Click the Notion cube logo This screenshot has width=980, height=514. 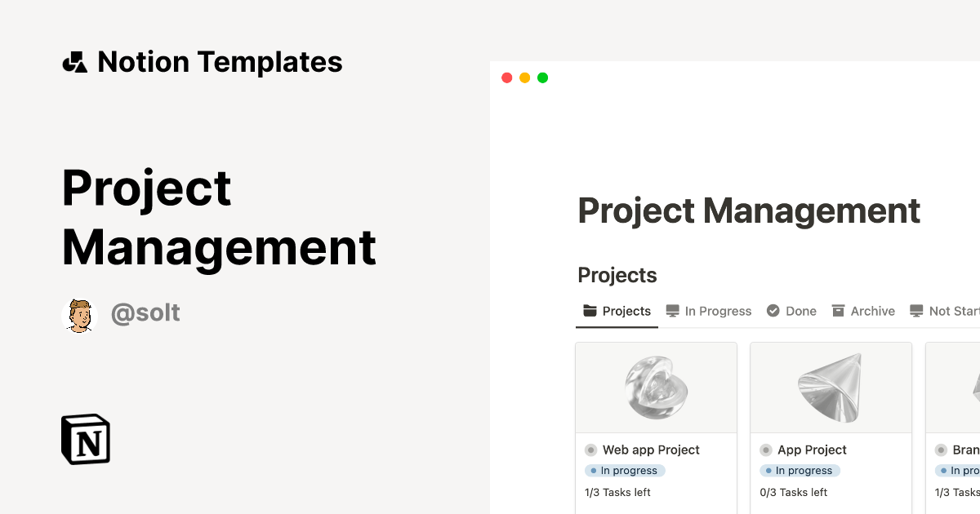(x=86, y=439)
